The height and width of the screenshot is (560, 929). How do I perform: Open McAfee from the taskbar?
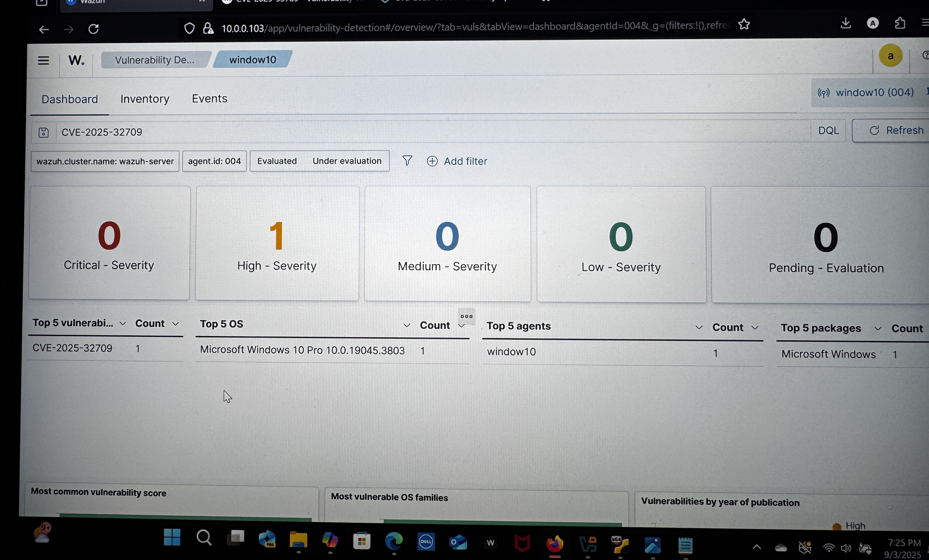coord(522,543)
